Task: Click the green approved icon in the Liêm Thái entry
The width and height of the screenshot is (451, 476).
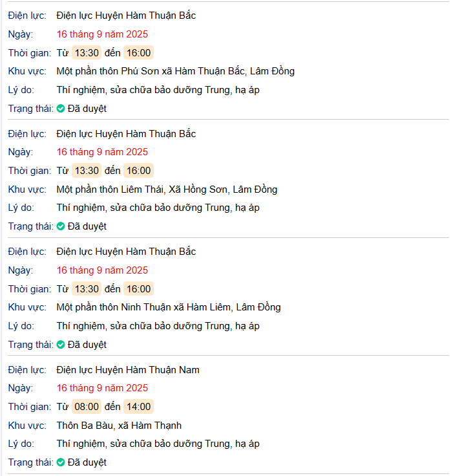Action: tap(61, 226)
